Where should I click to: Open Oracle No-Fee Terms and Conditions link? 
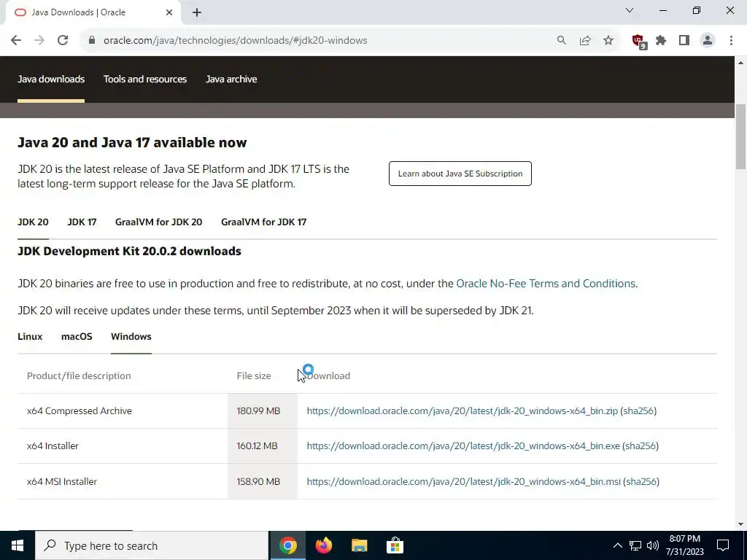tap(546, 284)
